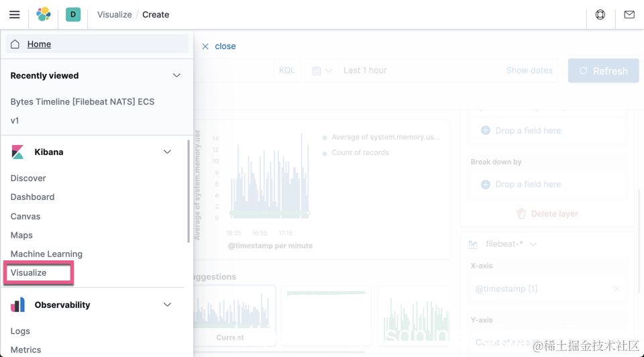644x357 pixels.
Task: Open recently viewed item v1
Action: pos(15,121)
